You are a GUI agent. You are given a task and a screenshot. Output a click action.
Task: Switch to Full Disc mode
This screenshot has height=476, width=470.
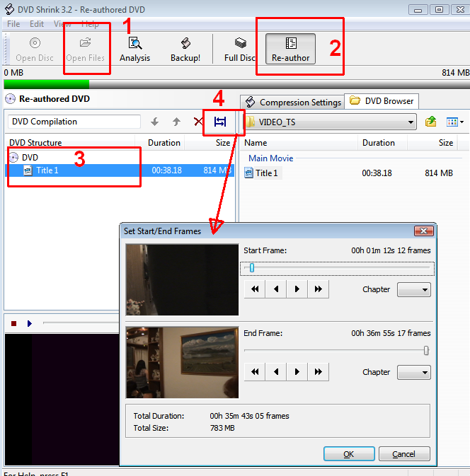tap(240, 50)
